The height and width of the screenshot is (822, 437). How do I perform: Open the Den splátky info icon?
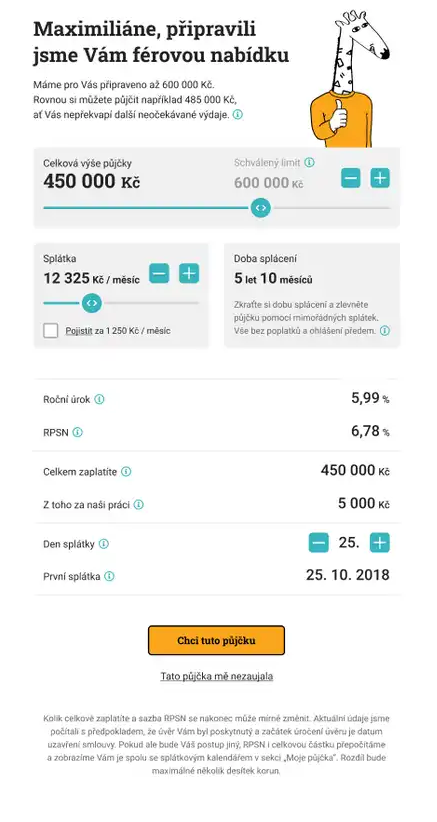[104, 544]
